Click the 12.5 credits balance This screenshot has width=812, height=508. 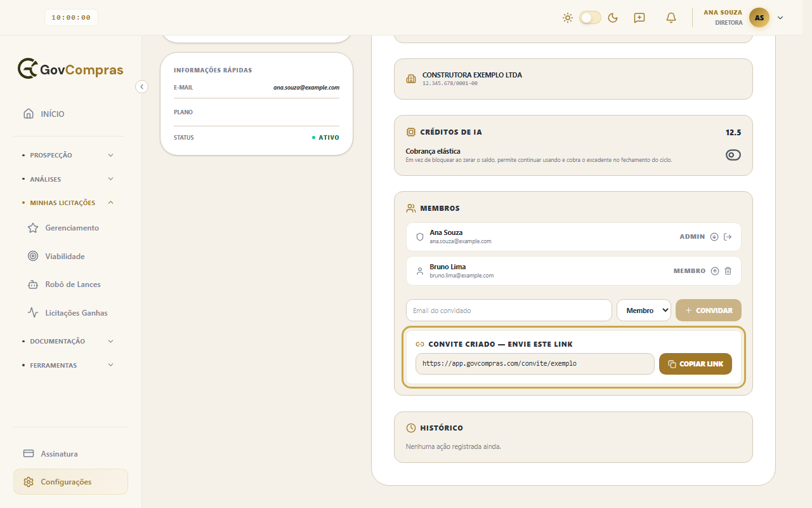pyautogui.click(x=733, y=133)
